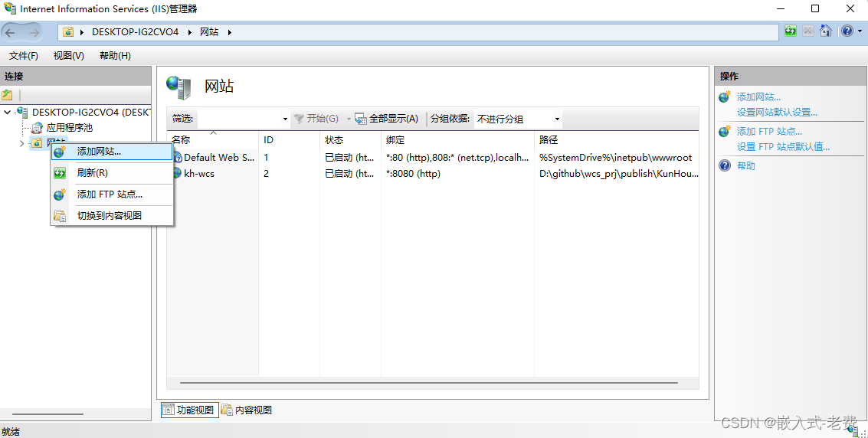
Task: Click the kh-wcs site globe icon
Action: pyautogui.click(x=178, y=173)
